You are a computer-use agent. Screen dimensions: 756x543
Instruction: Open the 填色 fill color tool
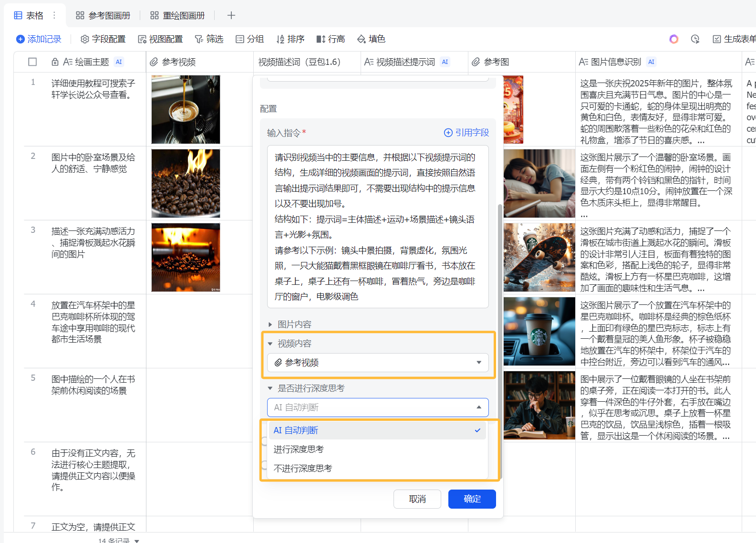(372, 39)
